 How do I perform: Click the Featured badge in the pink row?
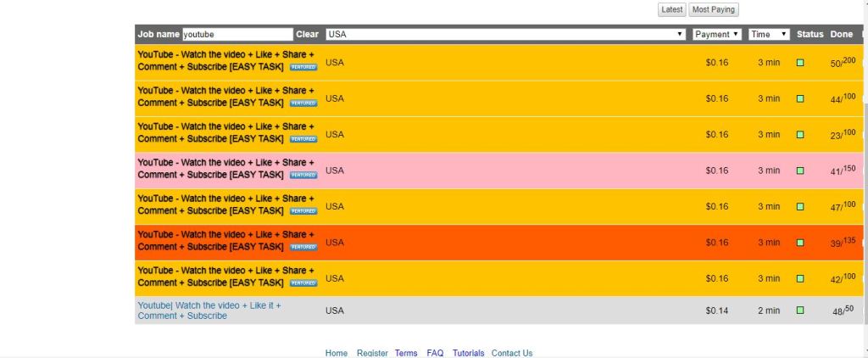coord(303,176)
